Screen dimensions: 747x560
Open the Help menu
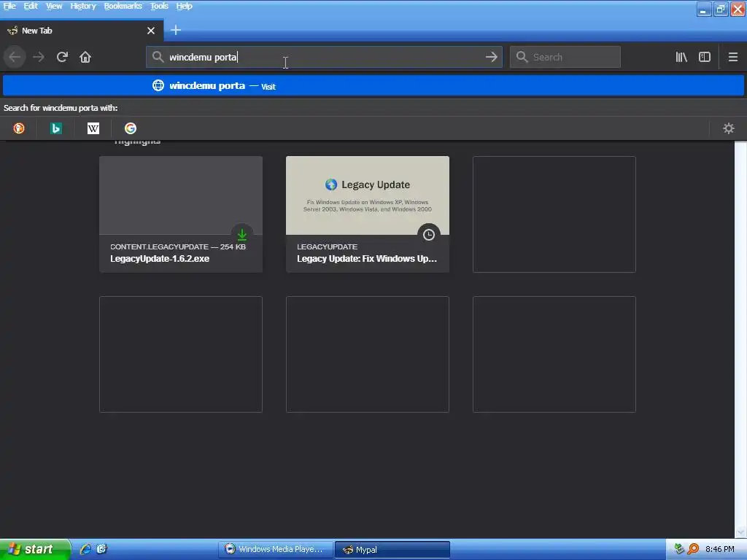click(x=184, y=6)
